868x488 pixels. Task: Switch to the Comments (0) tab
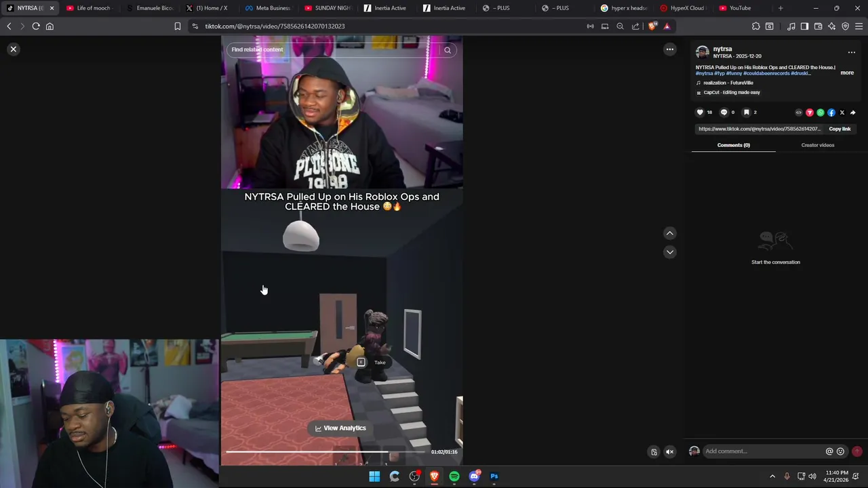[x=733, y=145]
